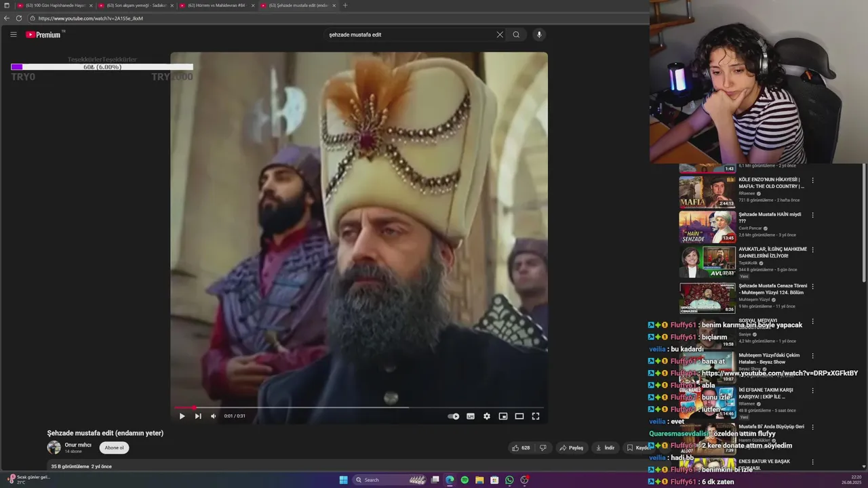This screenshot has height=488, width=868.
Task: Reload the page with the refresh icon
Action: tap(19, 18)
